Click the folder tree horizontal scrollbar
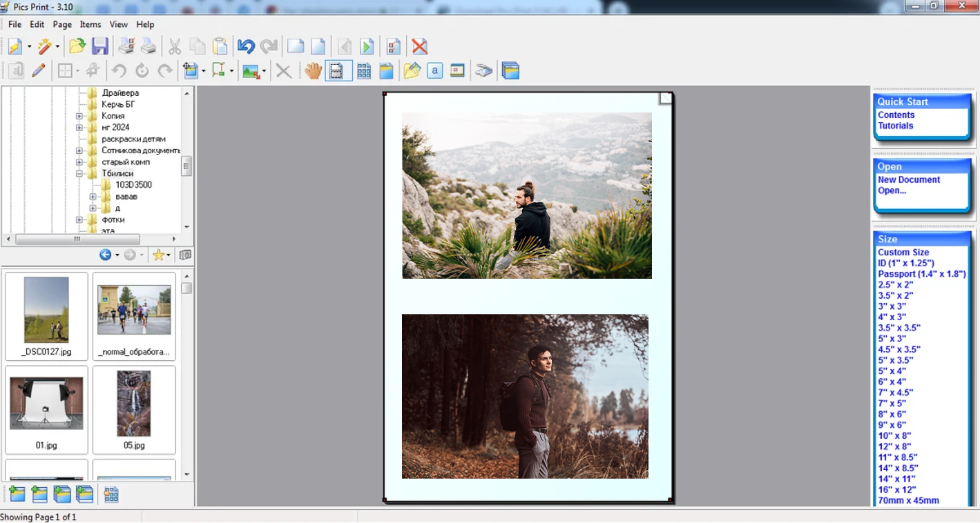Image resolution: width=980 pixels, height=523 pixels. pos(77,239)
